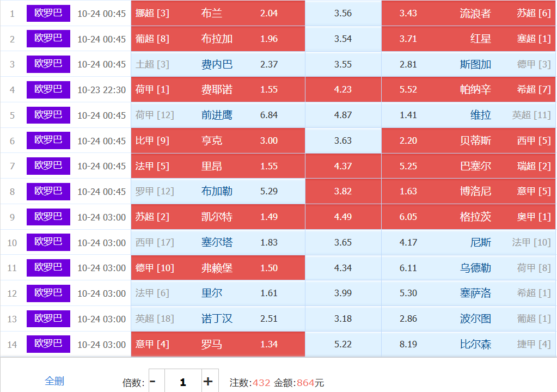Select draw odds 3.99 for 里尔 match
The width and height of the screenshot is (557, 392).
click(343, 293)
